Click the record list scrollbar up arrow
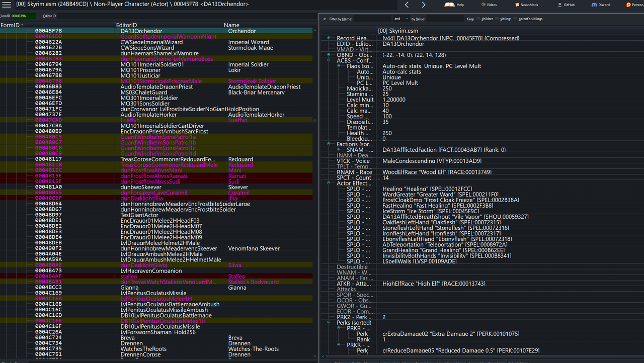The height and width of the screenshot is (363, 644). point(315,31)
